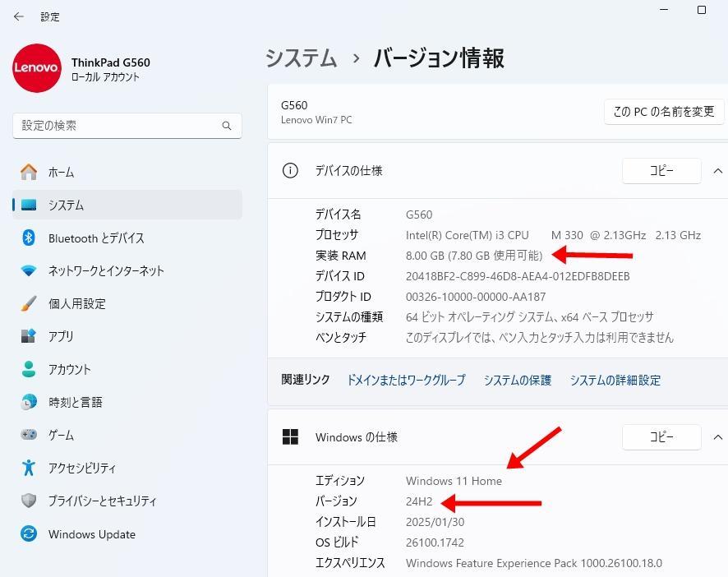
Task: Click the Intel Core i3 processor value
Action: click(553, 235)
